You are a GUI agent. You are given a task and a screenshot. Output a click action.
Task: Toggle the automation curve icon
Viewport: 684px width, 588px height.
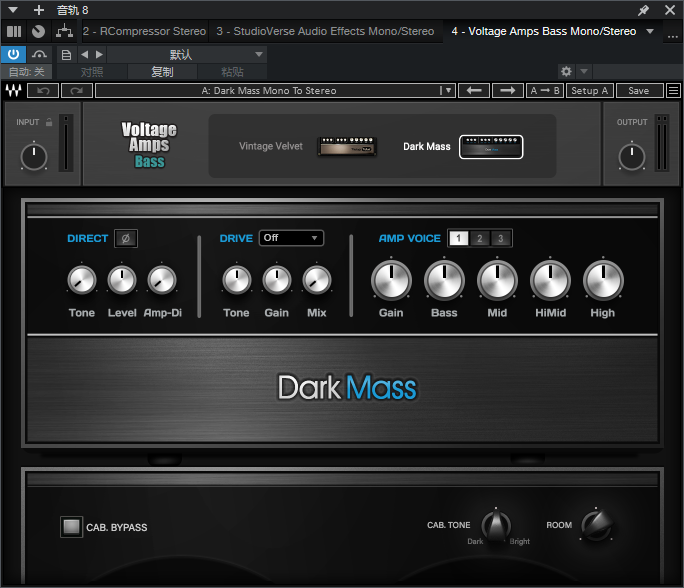coord(39,55)
